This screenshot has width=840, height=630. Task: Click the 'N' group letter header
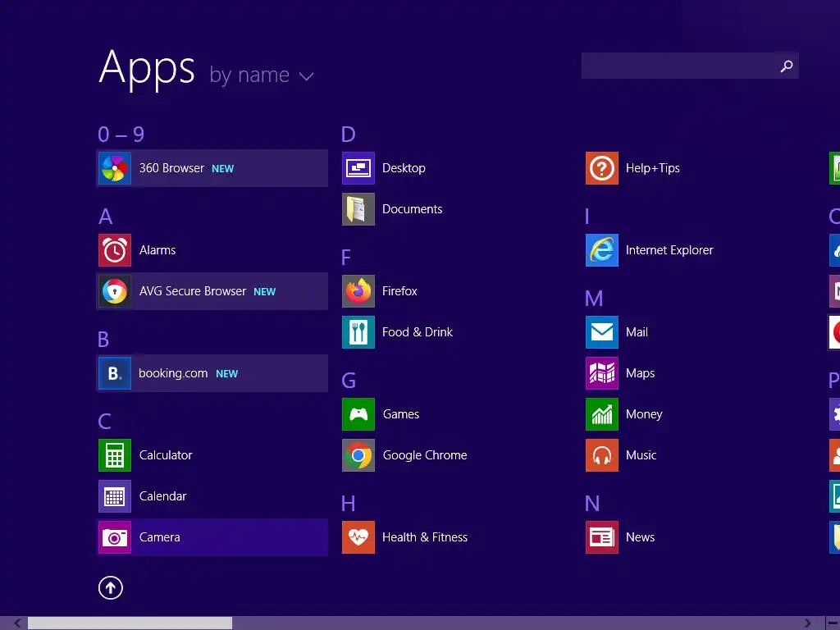[x=592, y=504]
